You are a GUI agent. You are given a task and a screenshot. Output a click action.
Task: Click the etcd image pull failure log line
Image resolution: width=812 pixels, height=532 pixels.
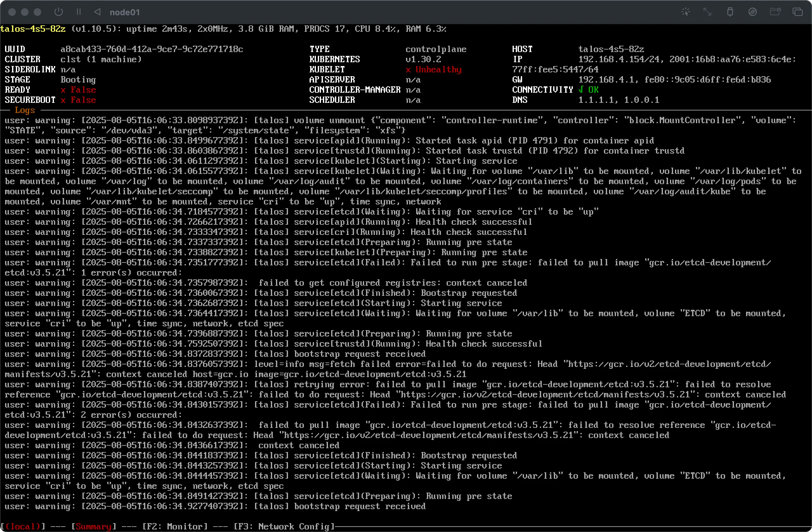(x=375, y=262)
